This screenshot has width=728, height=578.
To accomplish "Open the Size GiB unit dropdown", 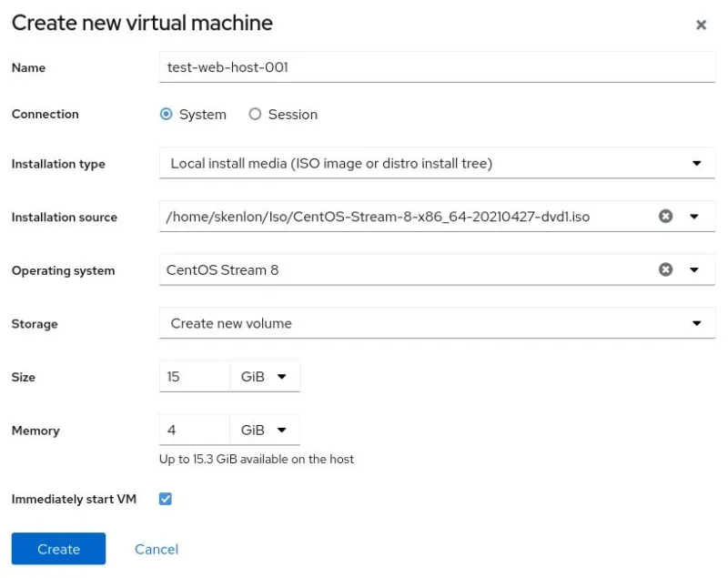I will click(x=264, y=376).
